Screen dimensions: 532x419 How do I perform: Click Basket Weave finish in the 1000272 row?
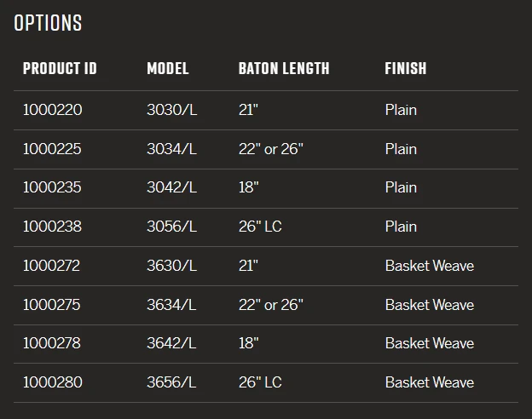point(429,266)
